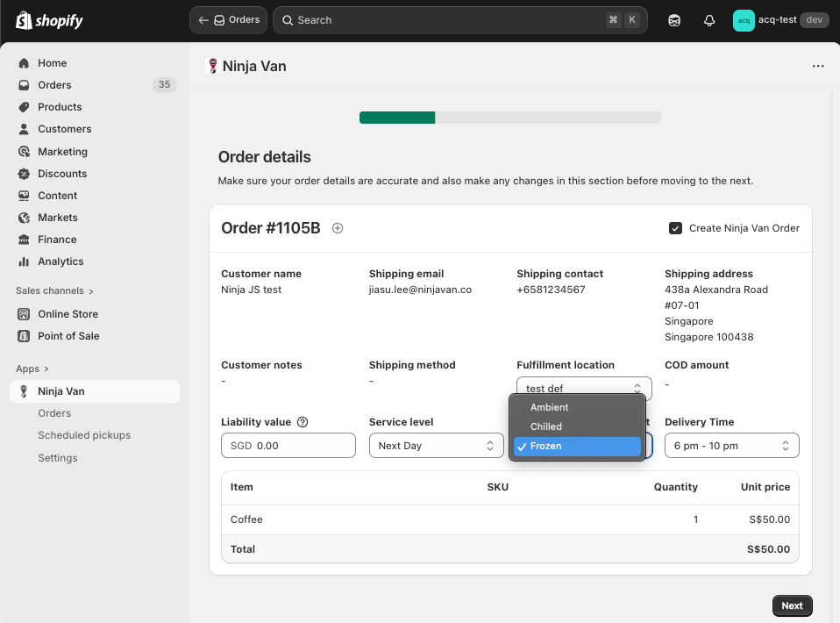Click the acq-test store avatar
Screen dimensions: 840x623
(x=744, y=20)
